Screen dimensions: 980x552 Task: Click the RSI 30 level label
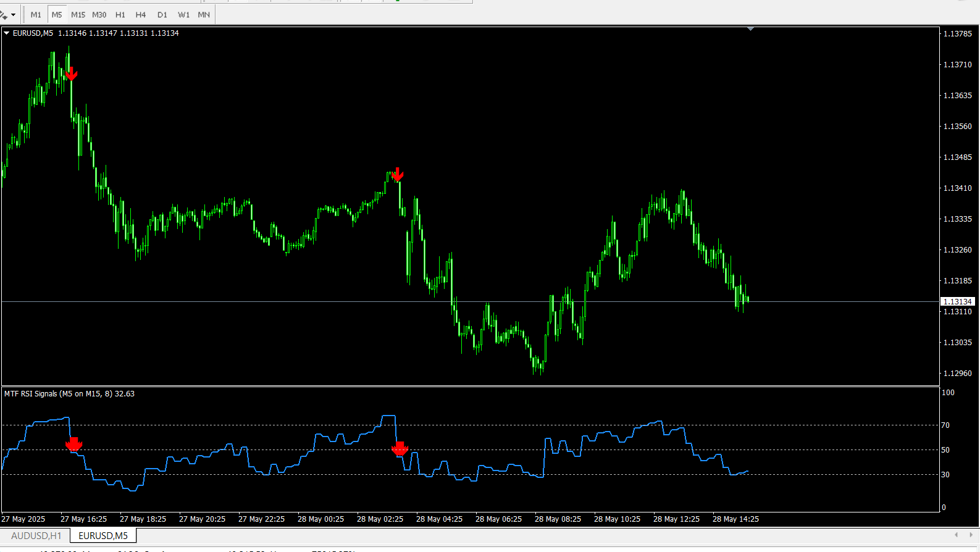[x=945, y=475]
